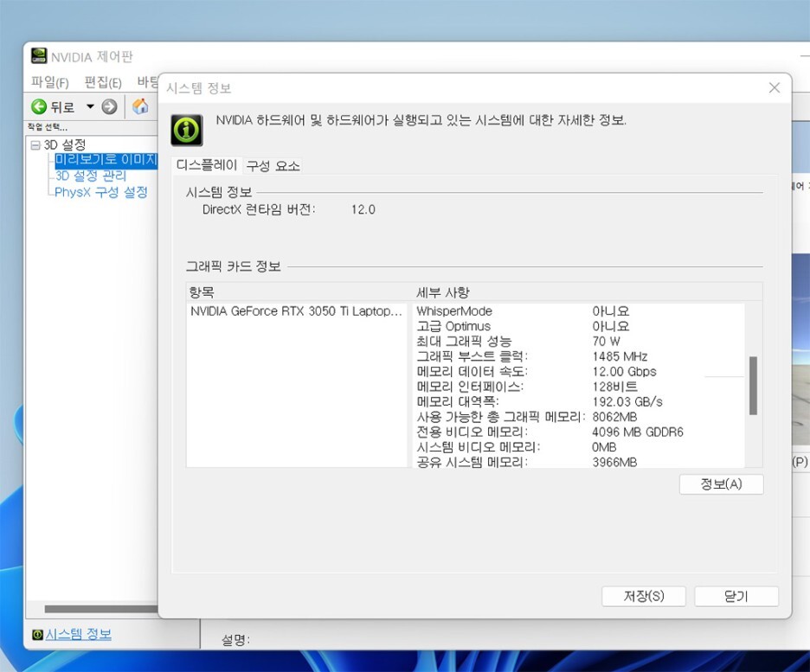Viewport: 810px width, 672px height.
Task: Click the DirectX version value 12.0
Action: click(363, 209)
